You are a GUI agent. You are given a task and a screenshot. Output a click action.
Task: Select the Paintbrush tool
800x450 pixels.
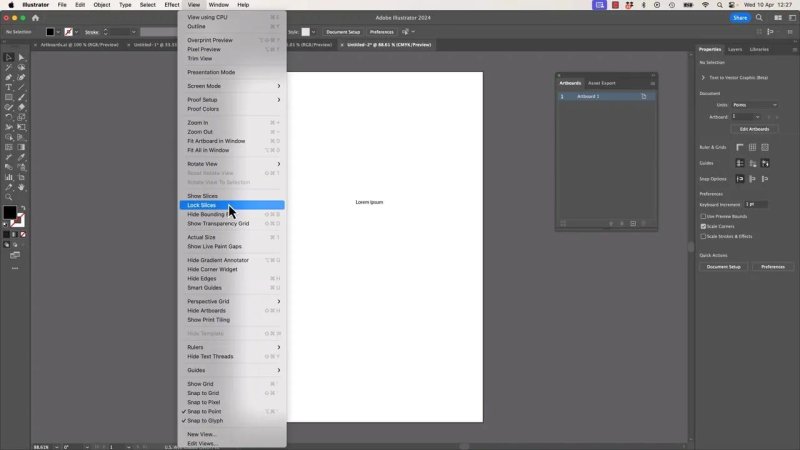21,97
